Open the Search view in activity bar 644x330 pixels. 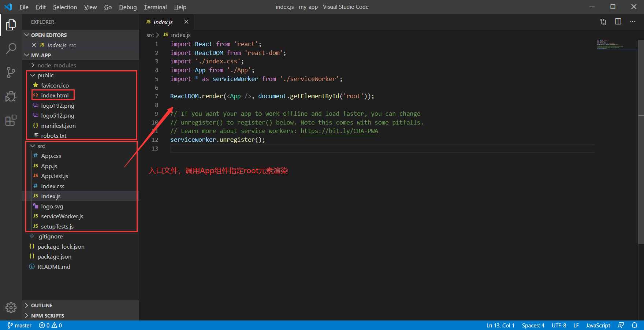tap(11, 48)
